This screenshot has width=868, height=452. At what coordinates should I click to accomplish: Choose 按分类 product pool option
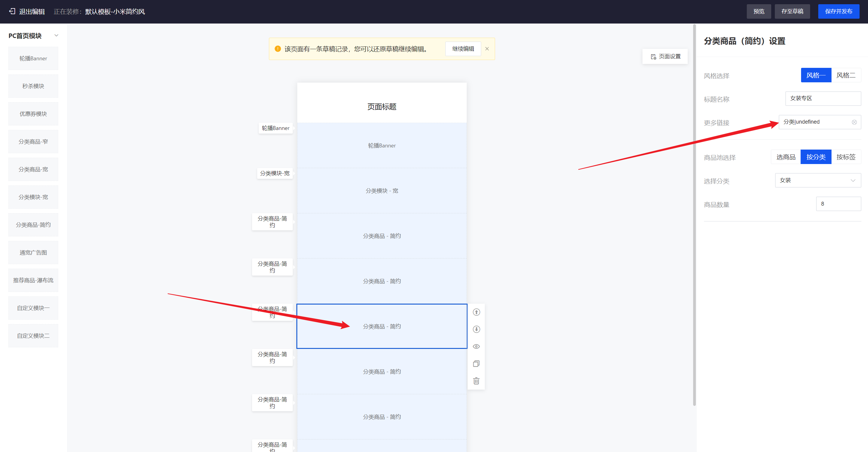coord(816,157)
